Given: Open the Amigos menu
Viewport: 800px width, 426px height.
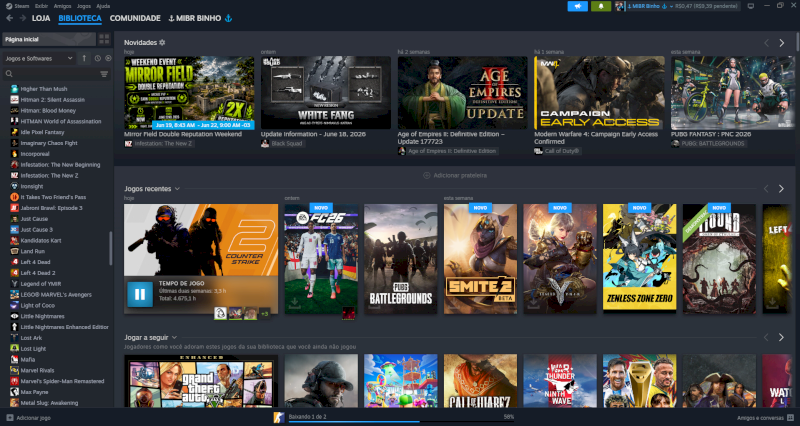Looking at the screenshot, I should tap(62, 6).
